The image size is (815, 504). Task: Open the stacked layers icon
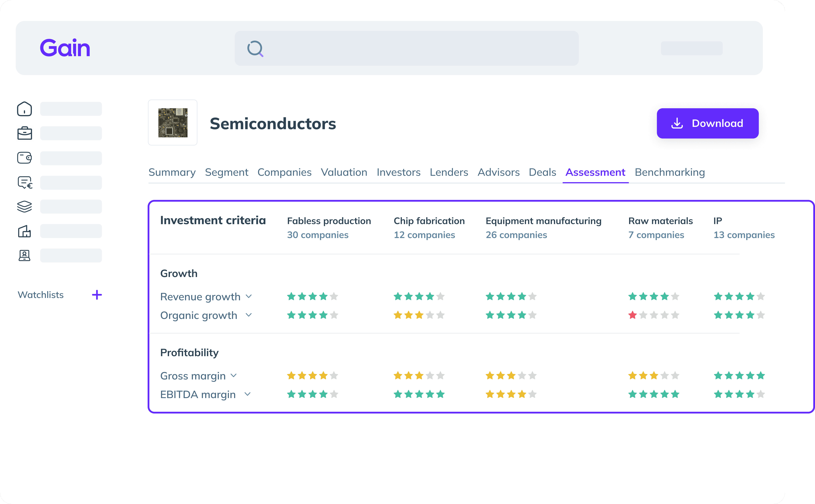(24, 207)
